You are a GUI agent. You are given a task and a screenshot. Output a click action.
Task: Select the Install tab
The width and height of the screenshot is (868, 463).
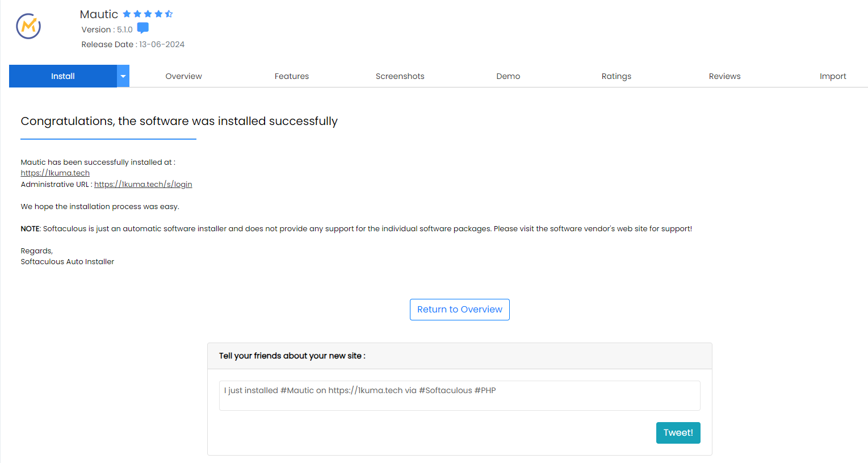63,76
